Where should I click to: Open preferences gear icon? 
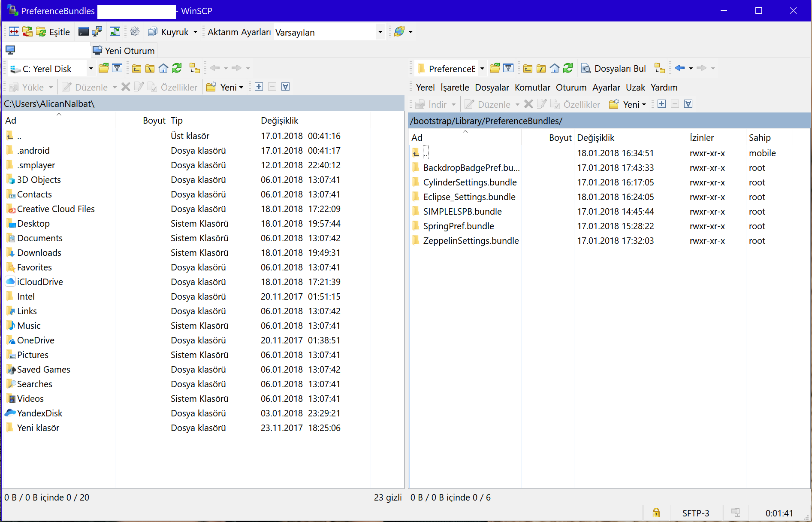(x=135, y=32)
